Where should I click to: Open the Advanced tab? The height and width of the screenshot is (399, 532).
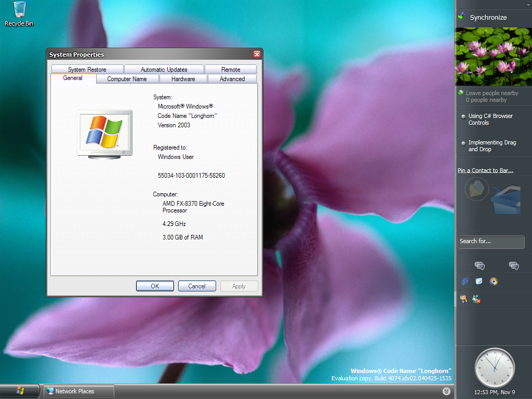coord(232,79)
